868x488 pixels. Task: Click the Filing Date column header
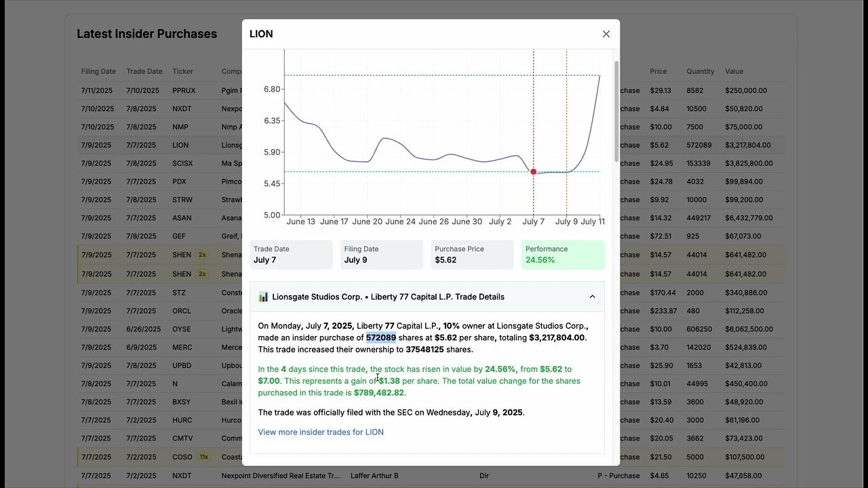pyautogui.click(x=98, y=71)
